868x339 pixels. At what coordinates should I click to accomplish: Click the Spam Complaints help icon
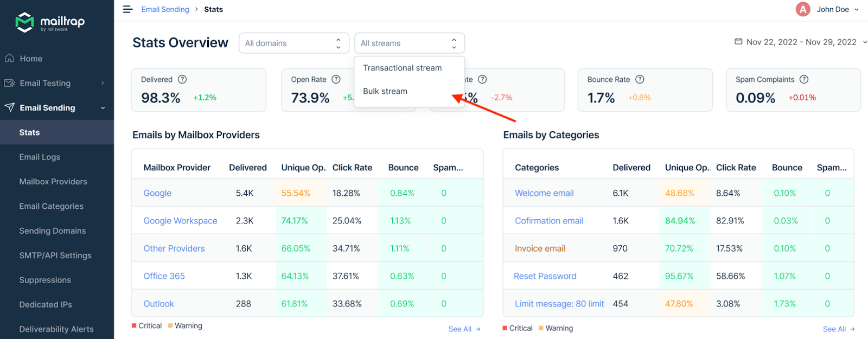click(804, 79)
